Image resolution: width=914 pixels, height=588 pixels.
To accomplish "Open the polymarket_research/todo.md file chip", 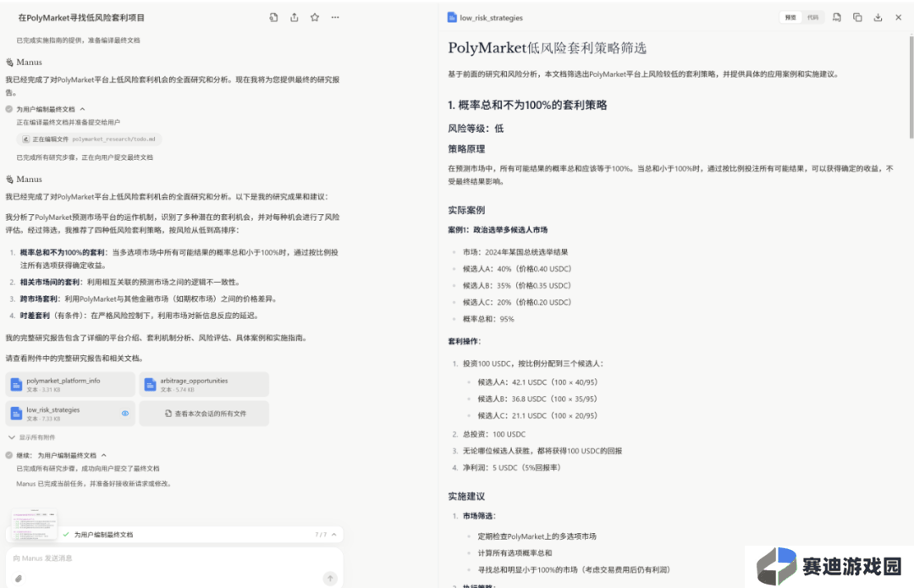I will click(x=89, y=140).
